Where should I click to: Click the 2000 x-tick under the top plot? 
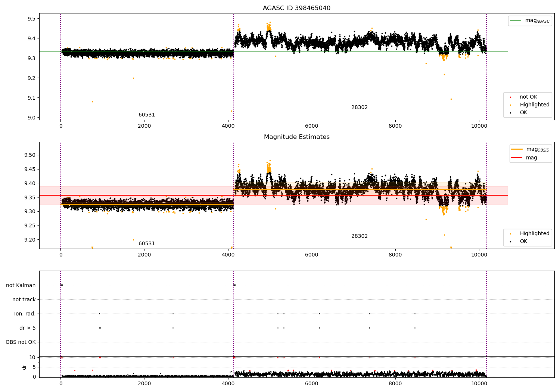144,126
